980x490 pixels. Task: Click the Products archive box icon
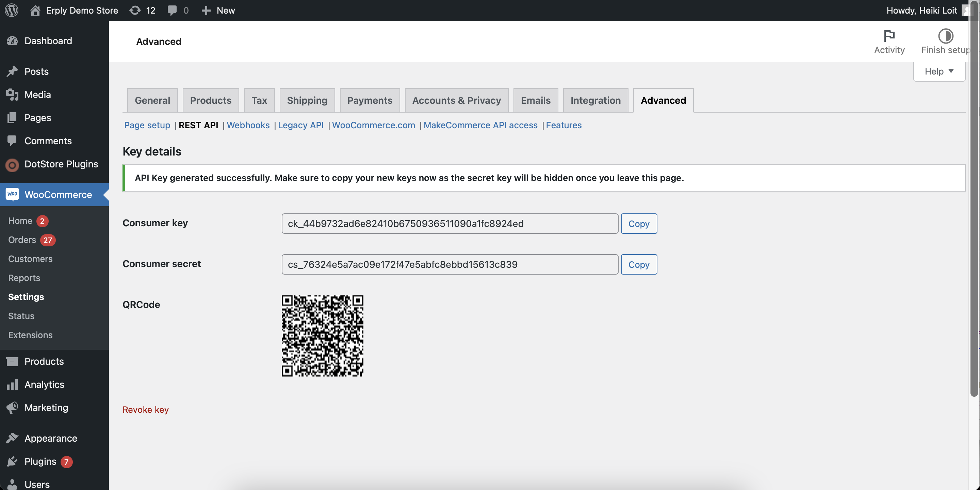(12, 361)
